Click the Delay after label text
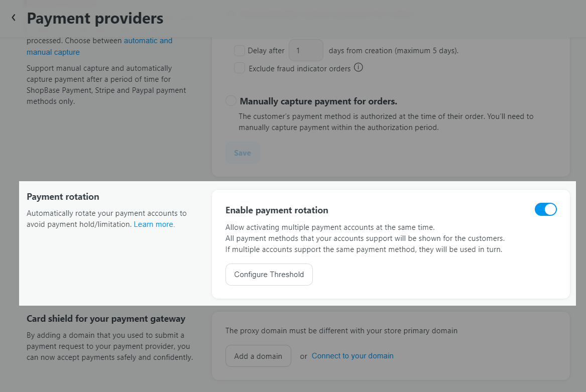Viewport: 586px width, 392px height. pos(266,51)
